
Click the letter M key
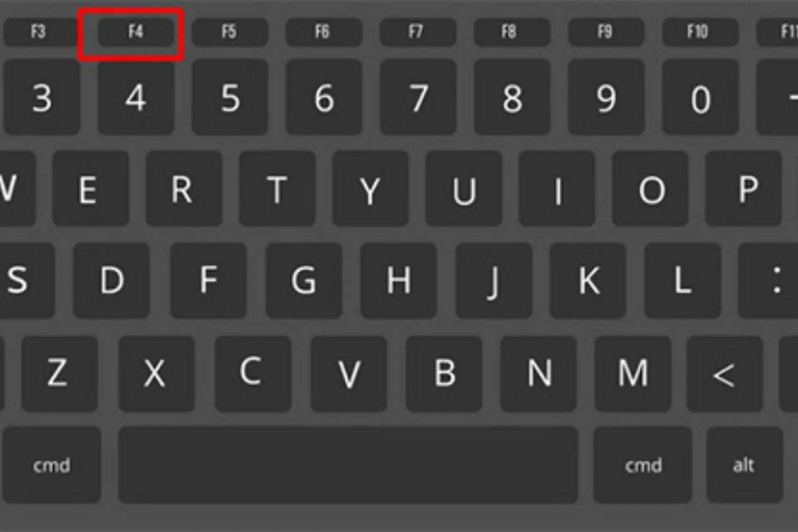click(x=633, y=374)
